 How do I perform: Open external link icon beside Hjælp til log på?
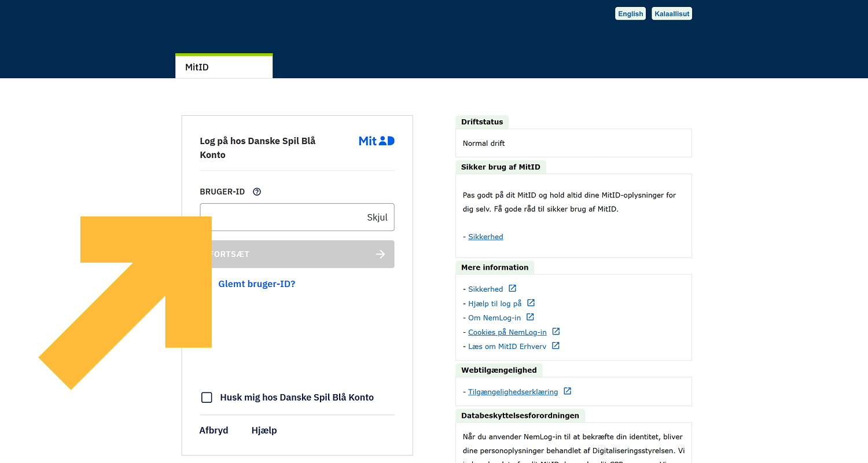tap(531, 303)
